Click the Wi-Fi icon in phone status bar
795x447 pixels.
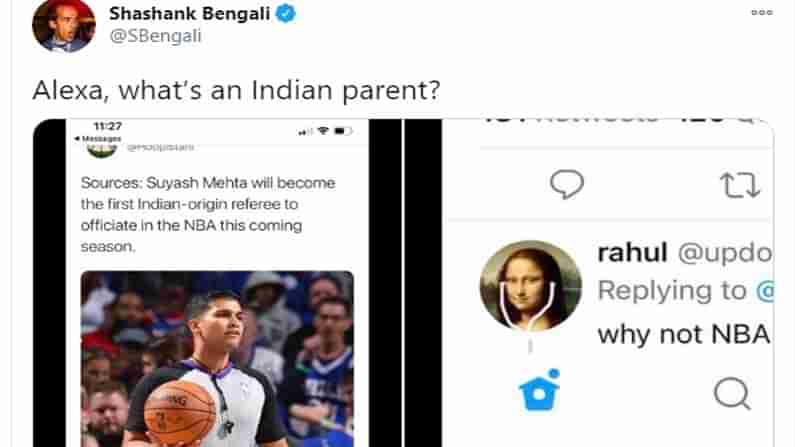[x=323, y=131]
